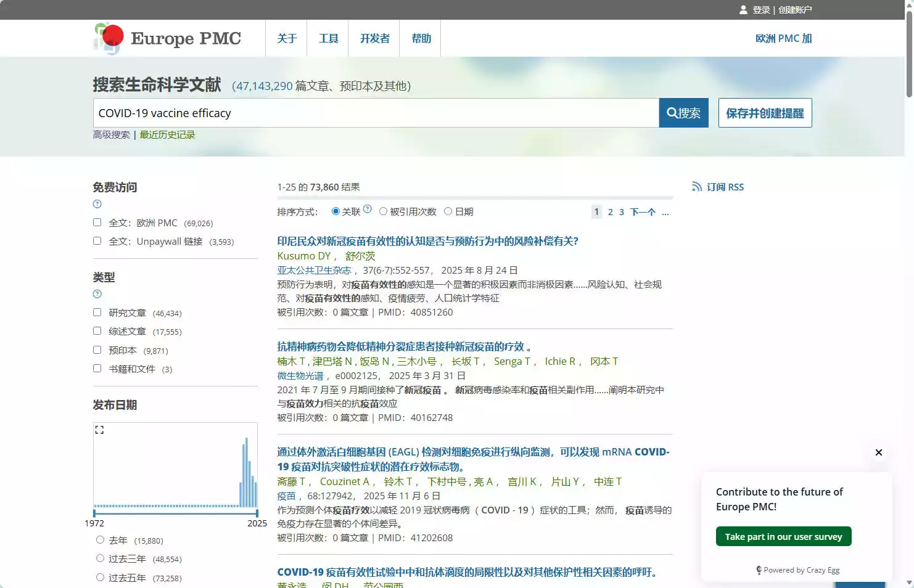
Task: Subscribe via 订阅 RSS link
Action: (725, 187)
